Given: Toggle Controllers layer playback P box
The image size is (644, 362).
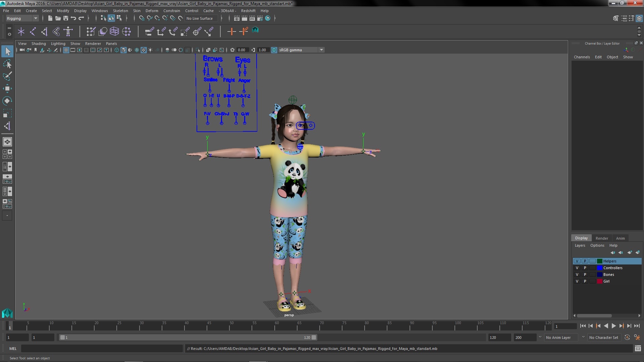Looking at the screenshot, I should 585,268.
